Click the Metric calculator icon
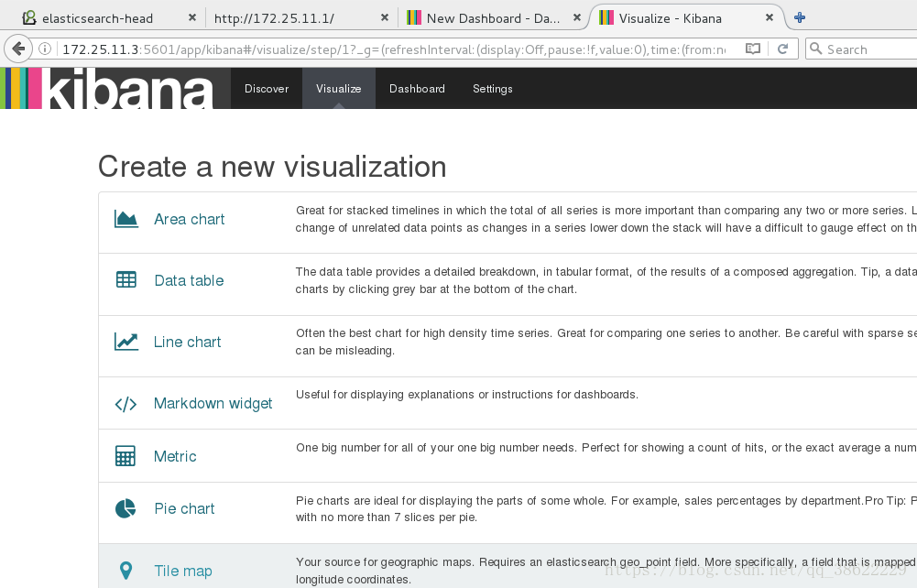The width and height of the screenshot is (917, 588). click(126, 456)
